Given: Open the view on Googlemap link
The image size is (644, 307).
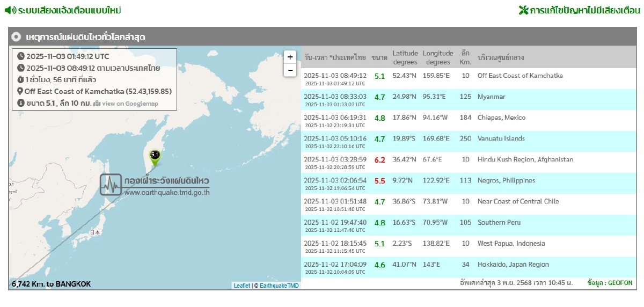Looking at the screenshot, I should tap(130, 104).
